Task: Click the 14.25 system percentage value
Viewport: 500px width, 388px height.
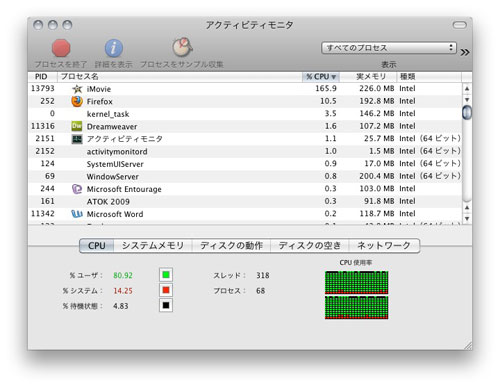Action: point(123,291)
